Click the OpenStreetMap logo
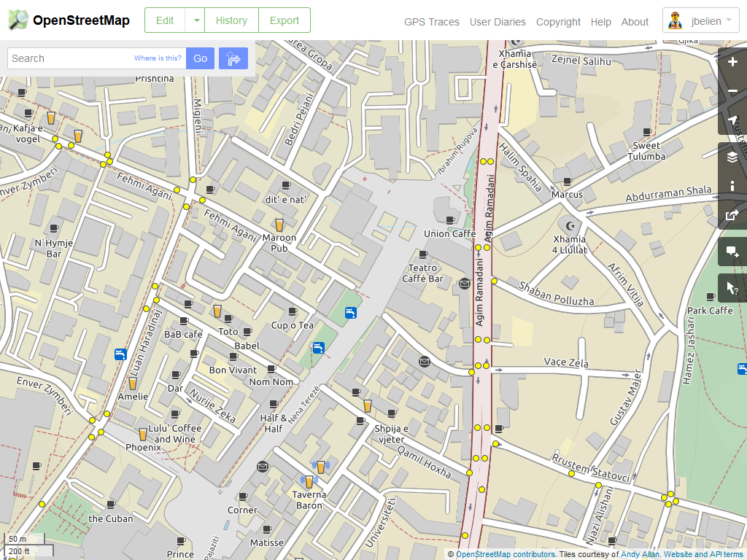Screen dimensions: 747x560 [x=69, y=20]
